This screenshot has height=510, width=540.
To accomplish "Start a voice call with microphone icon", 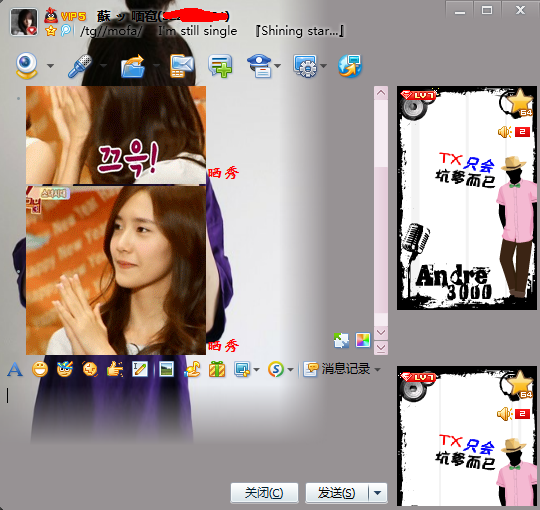I will coord(80,65).
